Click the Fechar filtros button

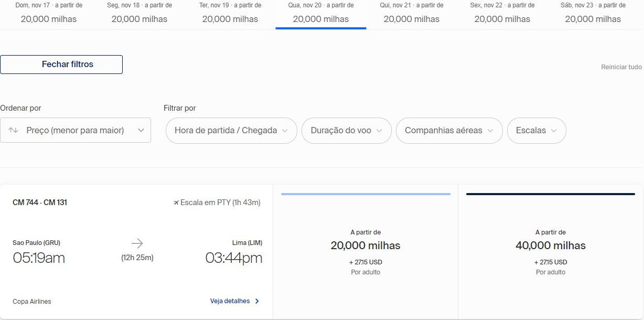[61, 65]
